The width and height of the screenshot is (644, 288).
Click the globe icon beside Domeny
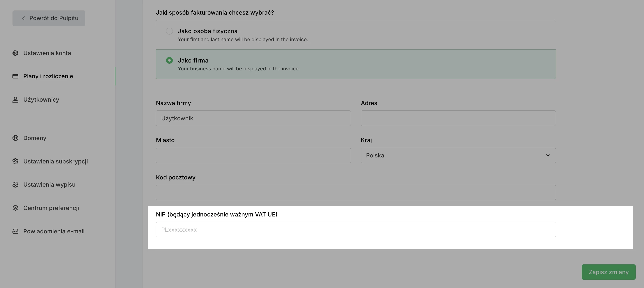[x=15, y=138]
